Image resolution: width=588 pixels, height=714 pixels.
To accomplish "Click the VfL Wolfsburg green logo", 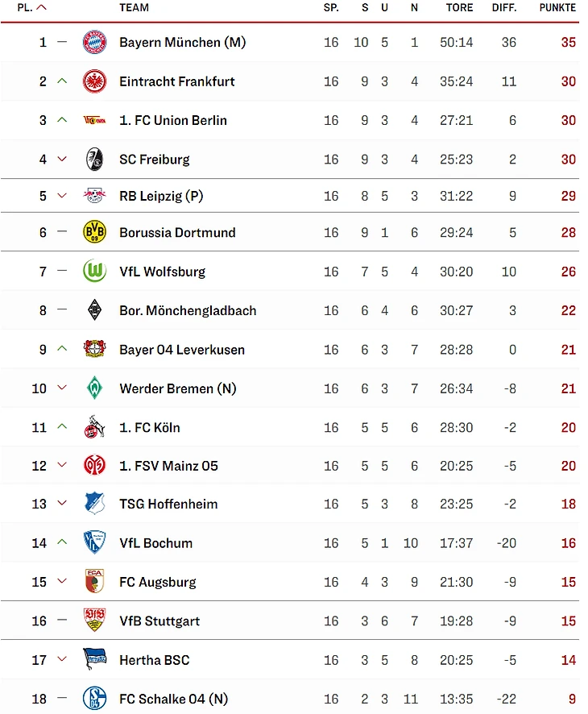I will click(94, 272).
